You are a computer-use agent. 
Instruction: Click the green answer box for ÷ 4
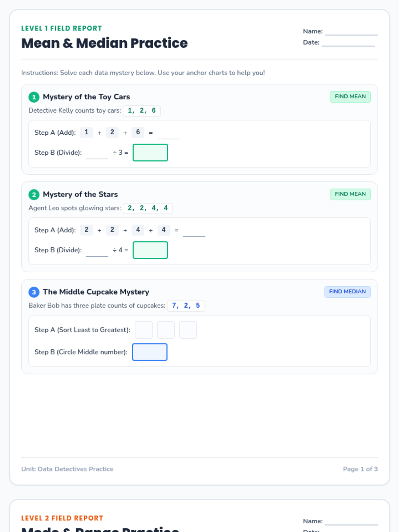pos(150,250)
